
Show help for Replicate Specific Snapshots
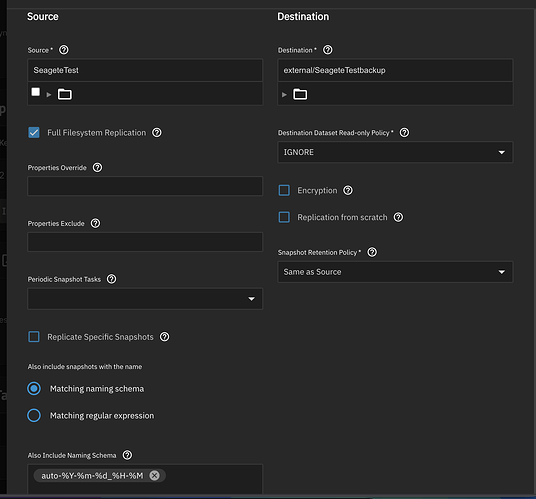point(164,337)
